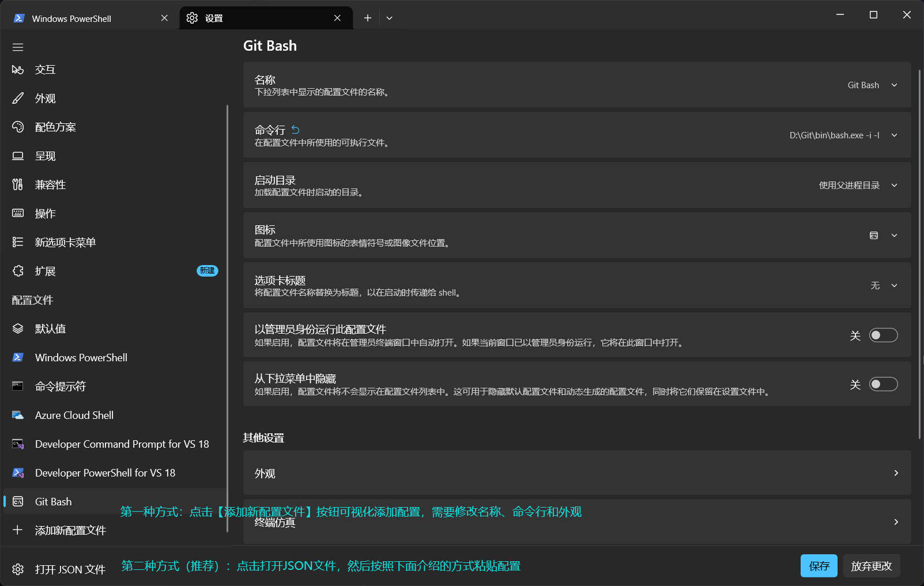Screen dimensions: 924x586
Task: Click the 使用父进程目录 value text
Action: pyautogui.click(x=849, y=186)
